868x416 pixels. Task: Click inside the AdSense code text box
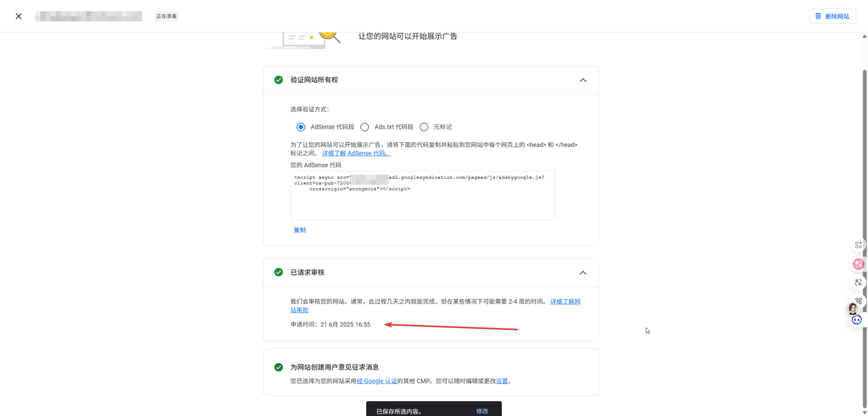click(422, 203)
